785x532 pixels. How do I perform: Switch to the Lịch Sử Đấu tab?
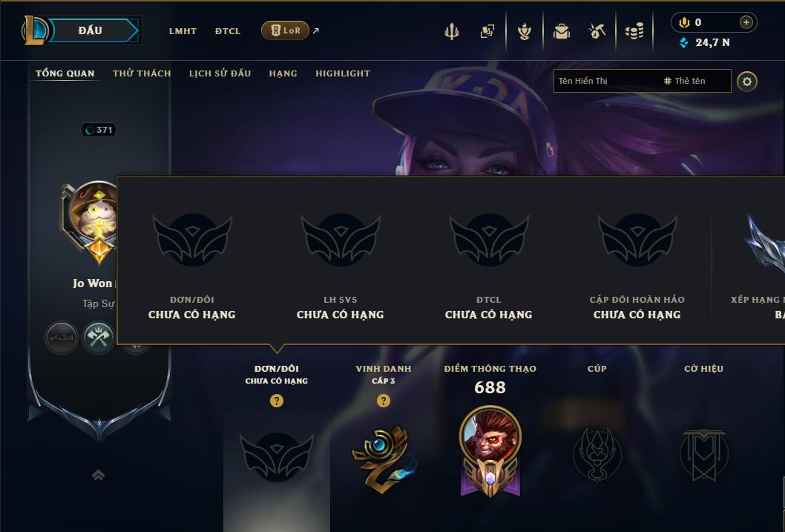pyautogui.click(x=220, y=73)
